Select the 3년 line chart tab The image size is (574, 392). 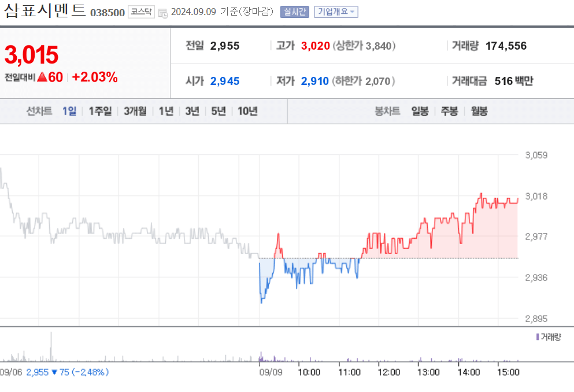coord(192,111)
